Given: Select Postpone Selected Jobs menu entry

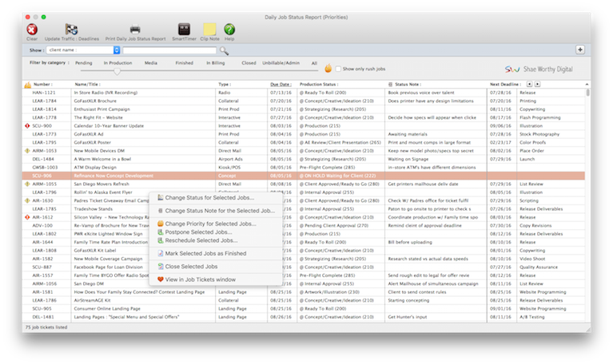Looking at the screenshot, I should pos(201,232).
